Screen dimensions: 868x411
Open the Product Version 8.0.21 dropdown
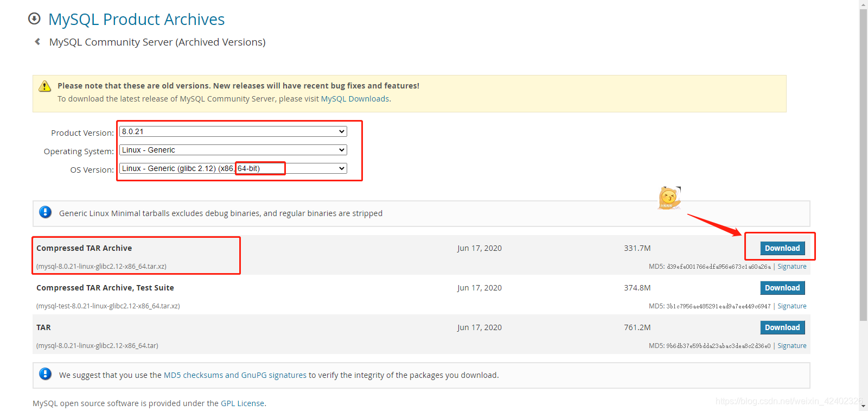(x=233, y=131)
